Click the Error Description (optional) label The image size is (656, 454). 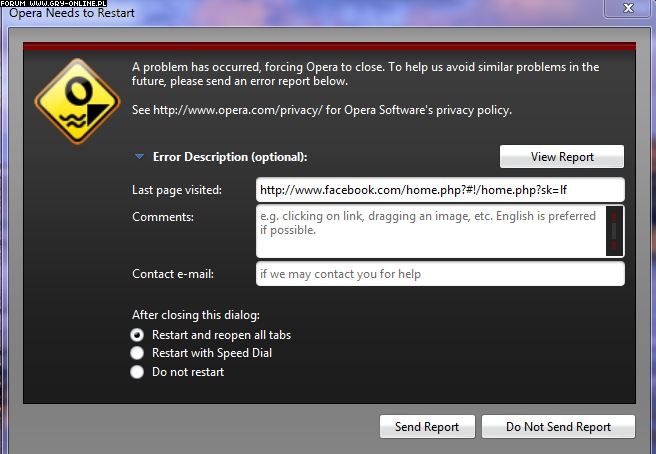[230, 157]
